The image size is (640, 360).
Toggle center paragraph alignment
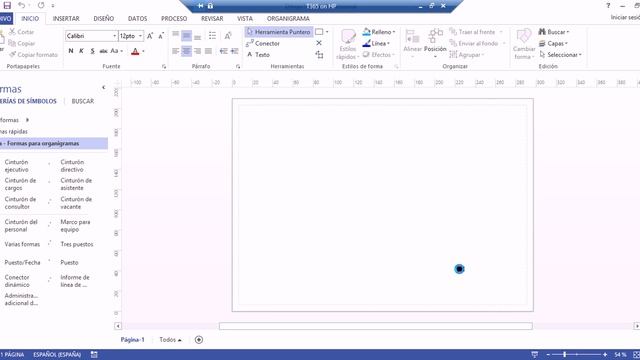coord(187,51)
